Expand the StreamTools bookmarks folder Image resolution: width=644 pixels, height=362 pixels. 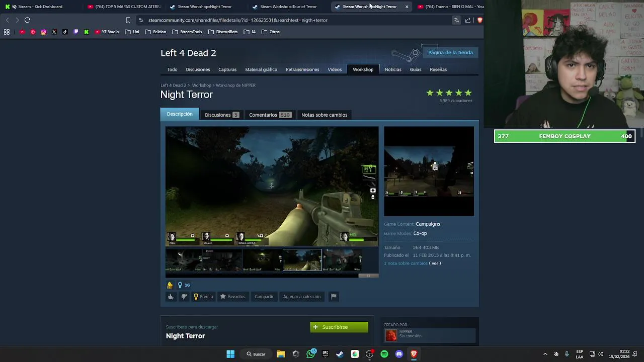(x=187, y=32)
